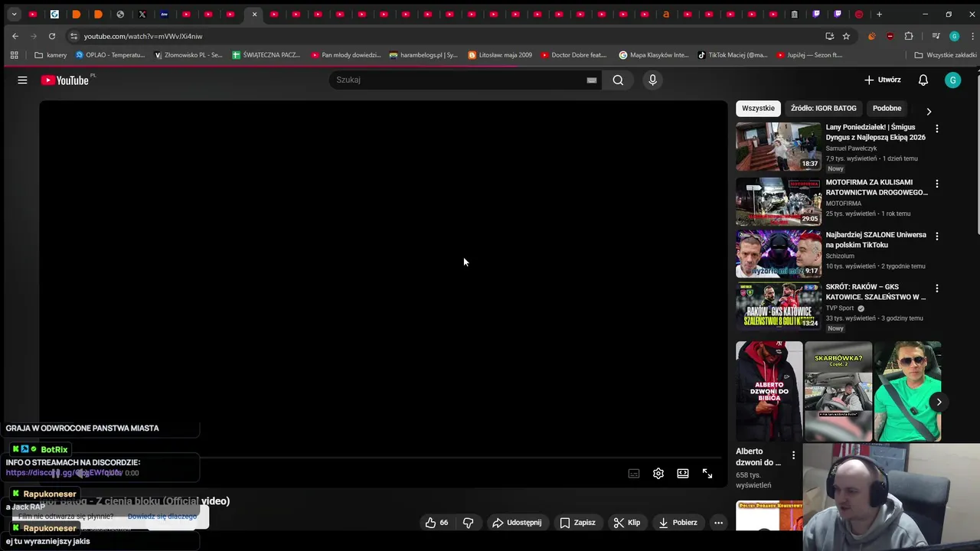The image size is (980, 551).
Task: Open the harambelogs.pl bookmark
Action: (x=423, y=55)
